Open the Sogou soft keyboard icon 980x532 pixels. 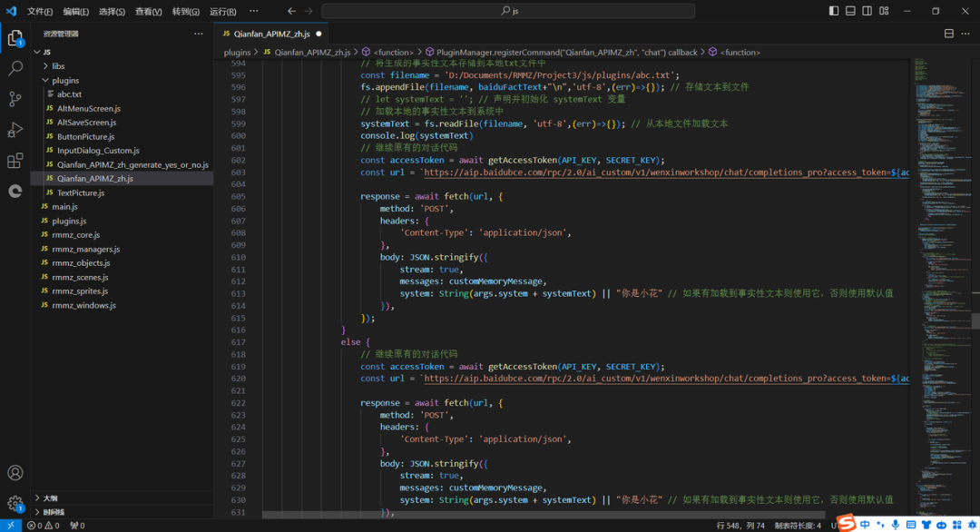[x=911, y=525]
